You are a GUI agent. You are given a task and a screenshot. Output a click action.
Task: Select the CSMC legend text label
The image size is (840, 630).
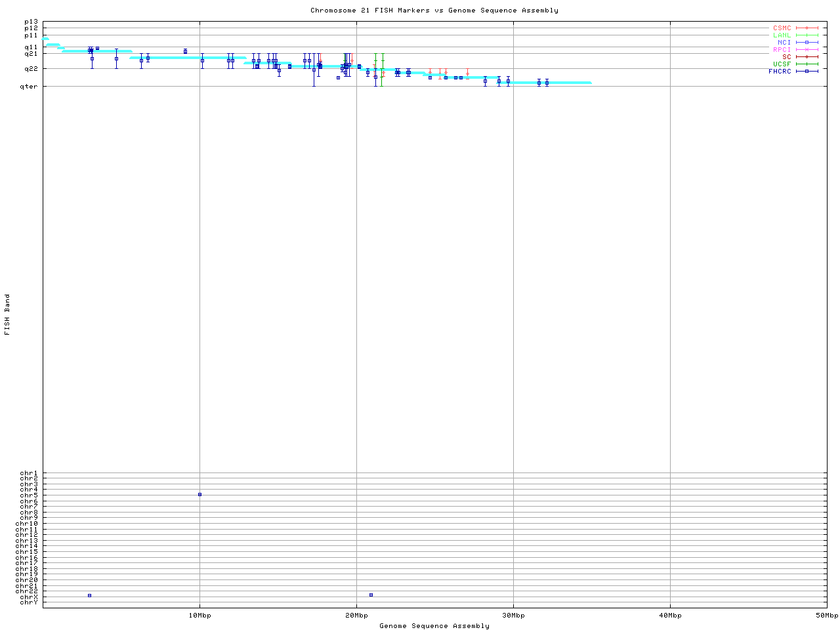pos(782,28)
